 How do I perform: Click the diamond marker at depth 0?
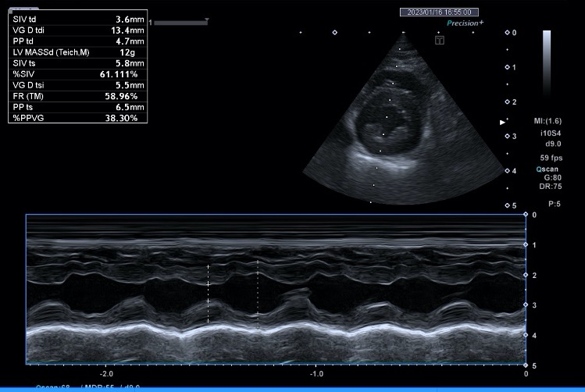tap(507, 33)
